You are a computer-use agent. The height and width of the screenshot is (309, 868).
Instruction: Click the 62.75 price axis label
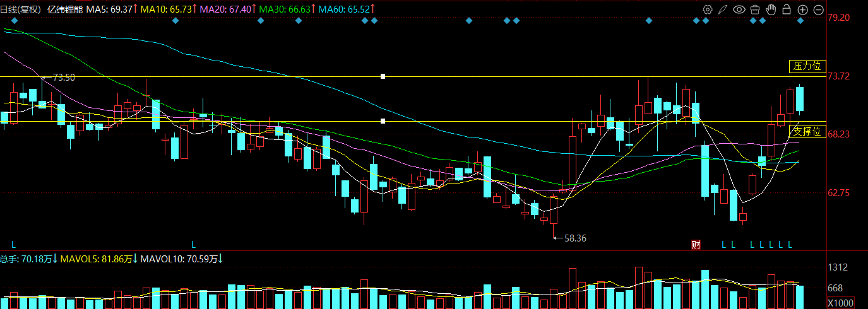838,193
